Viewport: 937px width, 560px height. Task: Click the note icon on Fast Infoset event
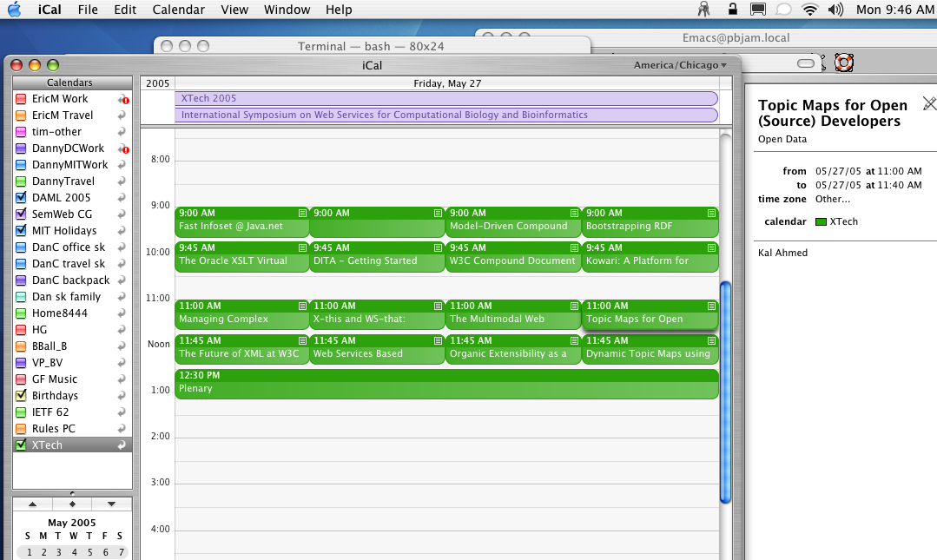click(x=302, y=213)
